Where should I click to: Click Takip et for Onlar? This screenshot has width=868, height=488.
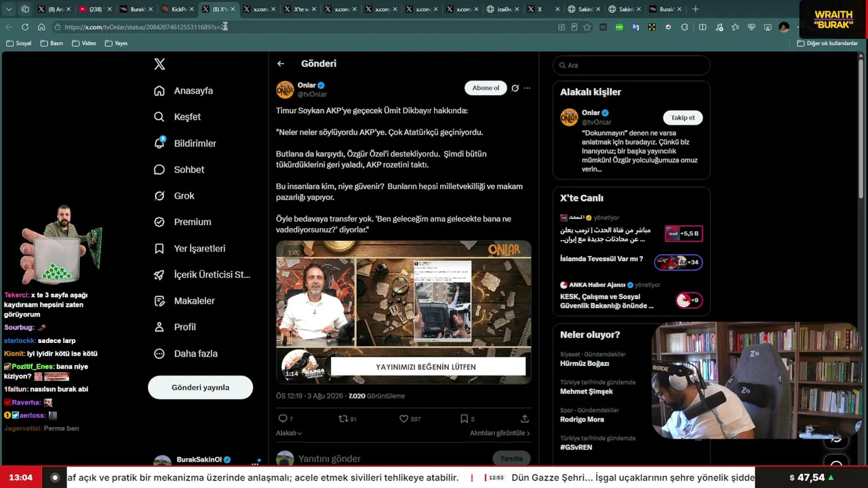pos(682,118)
